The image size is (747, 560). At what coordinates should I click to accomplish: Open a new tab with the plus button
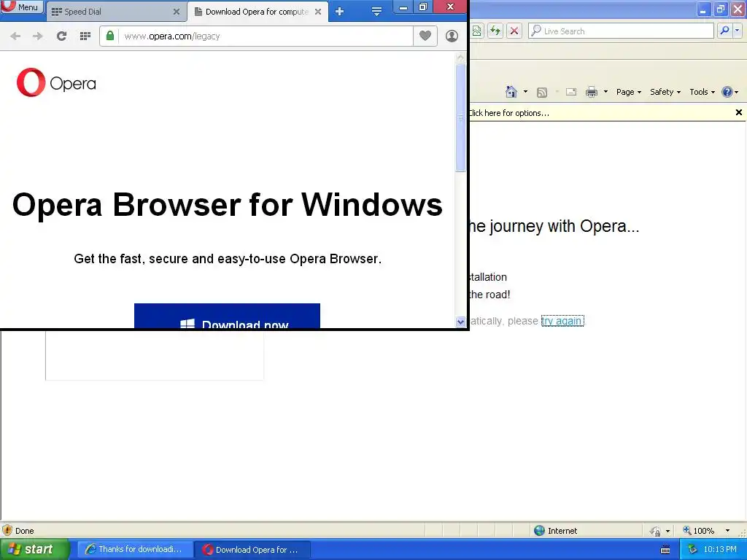click(x=339, y=12)
